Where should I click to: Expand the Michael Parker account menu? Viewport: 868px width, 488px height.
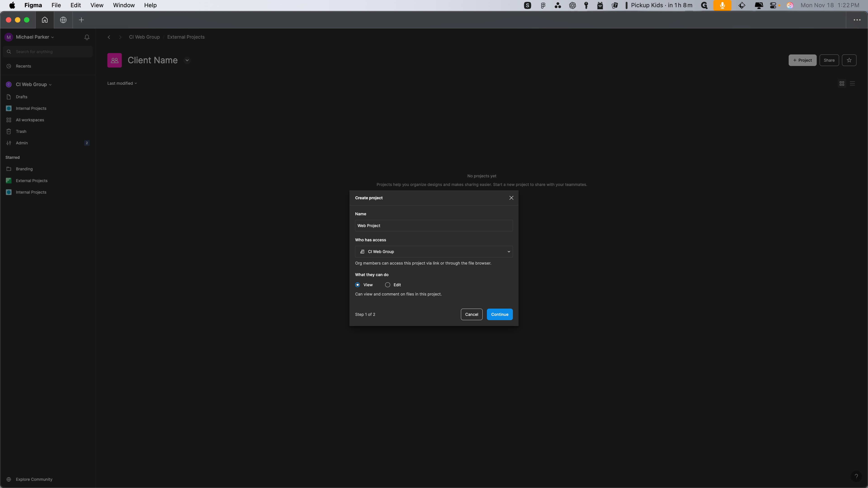pos(35,37)
